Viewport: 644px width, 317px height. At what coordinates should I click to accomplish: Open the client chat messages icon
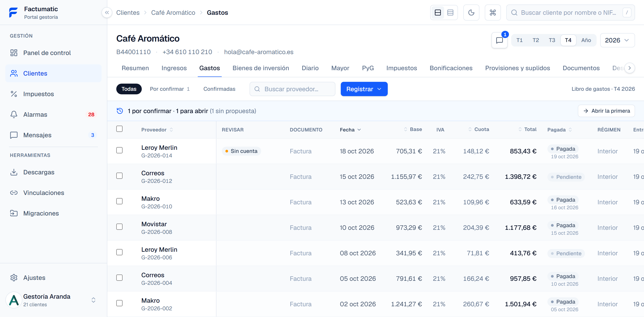499,40
